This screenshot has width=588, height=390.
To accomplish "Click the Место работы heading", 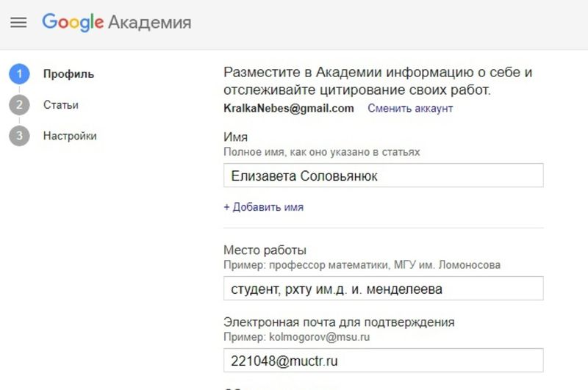I will tap(265, 250).
